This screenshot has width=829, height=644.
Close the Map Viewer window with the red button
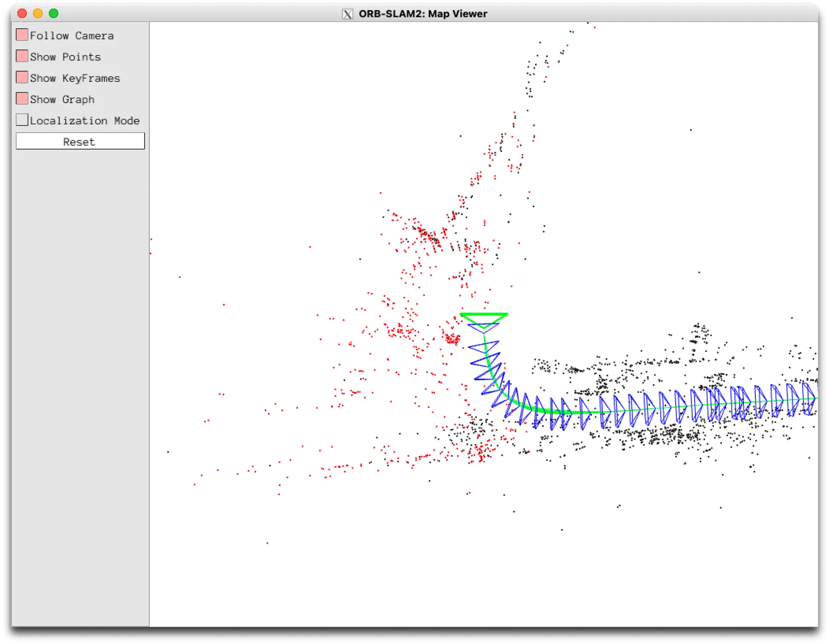point(22,13)
